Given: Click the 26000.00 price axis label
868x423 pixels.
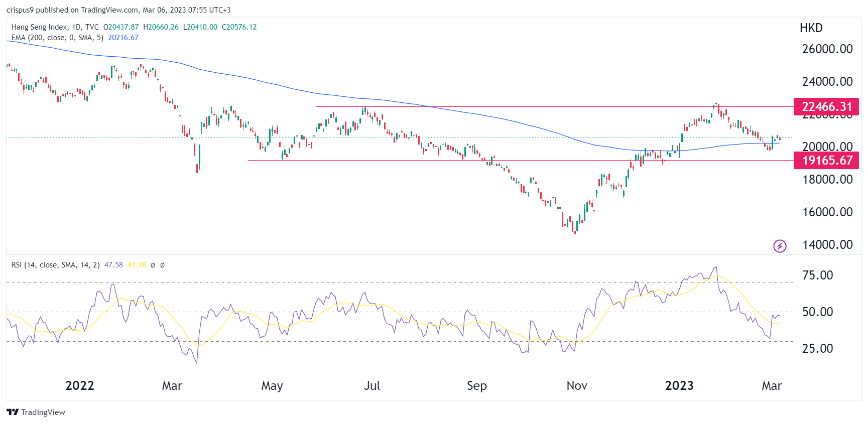Looking at the screenshot, I should (x=827, y=49).
